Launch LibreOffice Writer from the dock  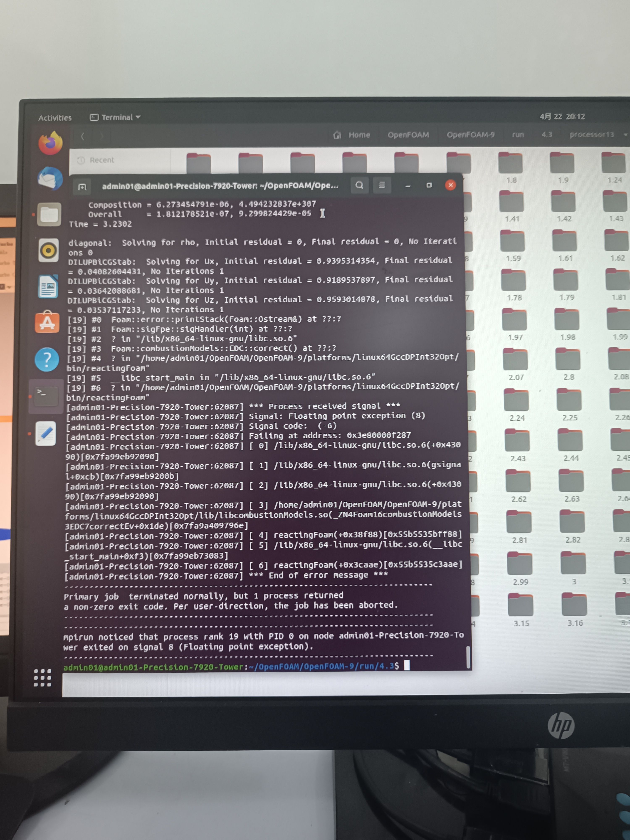click(48, 286)
